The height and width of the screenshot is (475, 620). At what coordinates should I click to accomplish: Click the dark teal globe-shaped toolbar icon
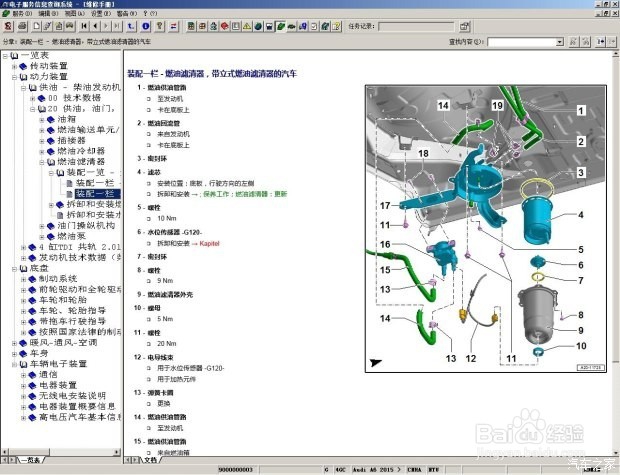click(258, 26)
